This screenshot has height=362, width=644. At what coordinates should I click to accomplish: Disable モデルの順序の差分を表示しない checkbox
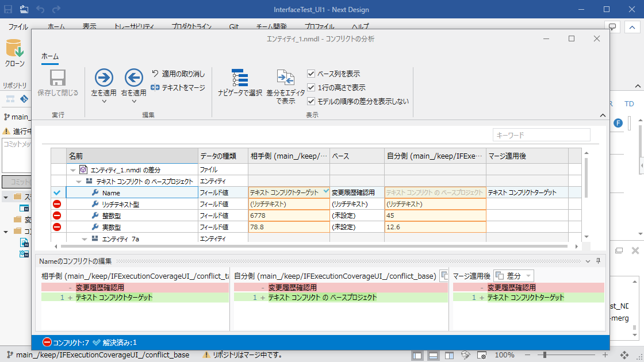point(311,101)
